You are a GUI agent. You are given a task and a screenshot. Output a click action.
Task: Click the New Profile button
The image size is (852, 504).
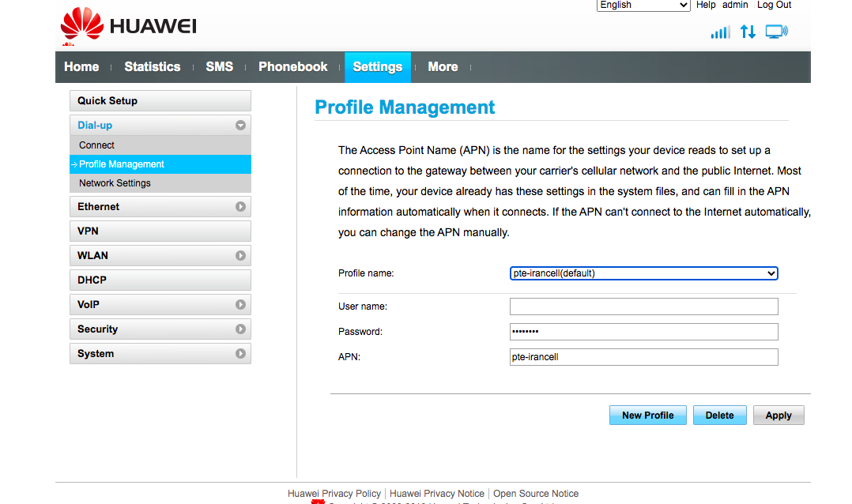point(648,416)
